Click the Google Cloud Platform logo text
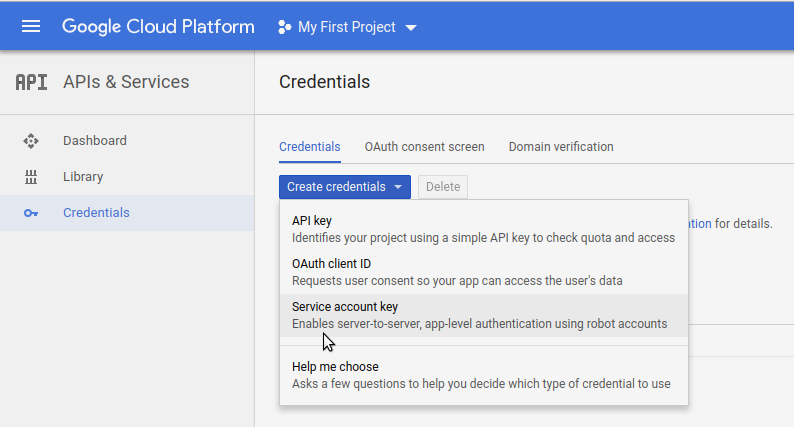 (x=158, y=26)
